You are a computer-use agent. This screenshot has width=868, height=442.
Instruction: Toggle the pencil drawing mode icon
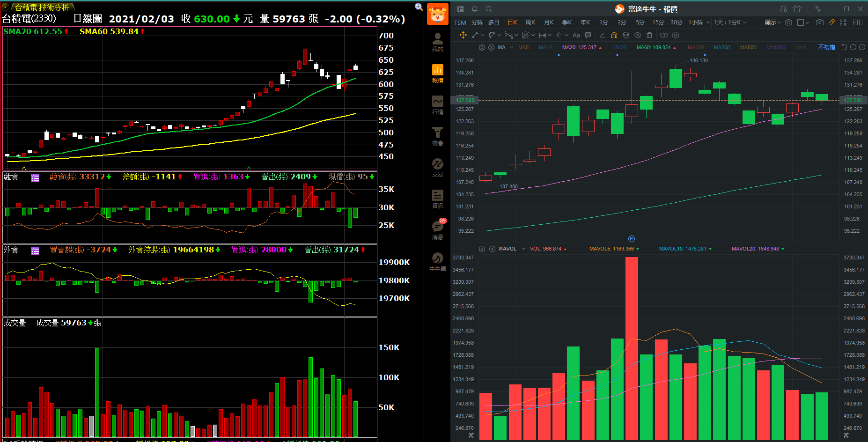tap(831, 22)
